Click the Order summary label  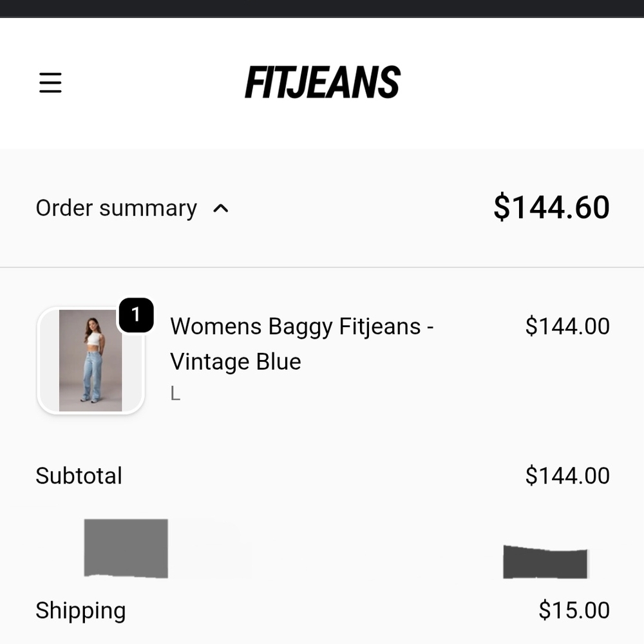(x=116, y=208)
